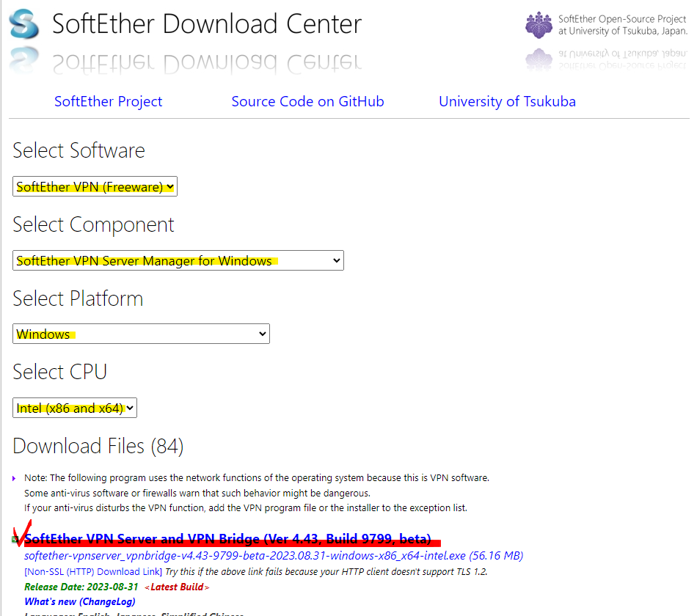Click the green expand icon beside VPN Server entry

point(15,540)
